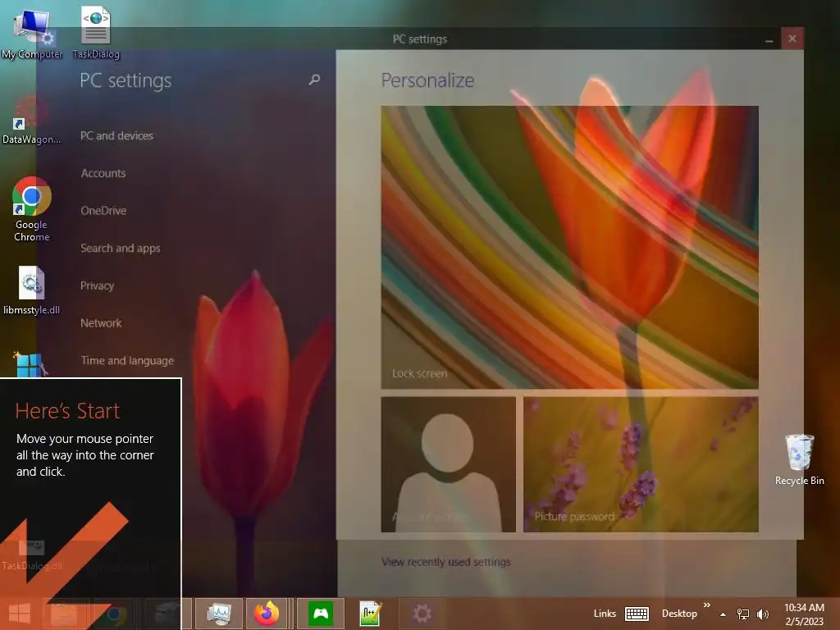Click the PC settings gear in taskbar
The width and height of the screenshot is (840, 630).
coord(422,614)
